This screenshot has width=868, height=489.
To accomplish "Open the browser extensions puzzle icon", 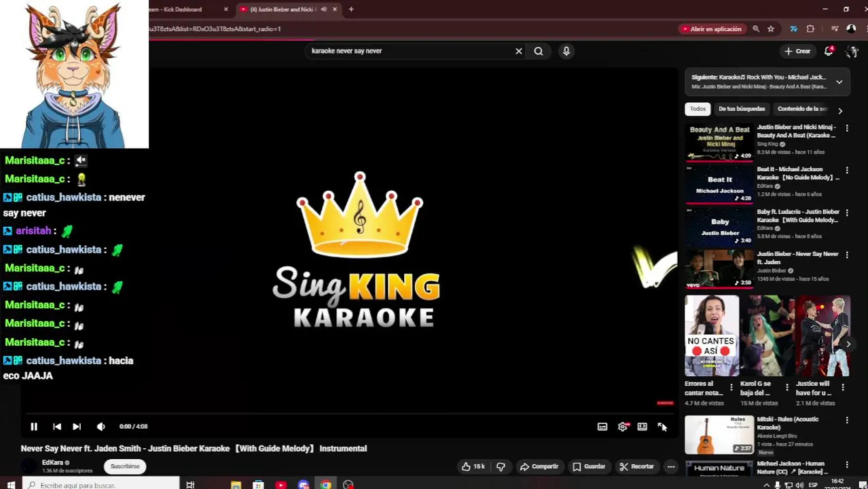I will pyautogui.click(x=810, y=29).
